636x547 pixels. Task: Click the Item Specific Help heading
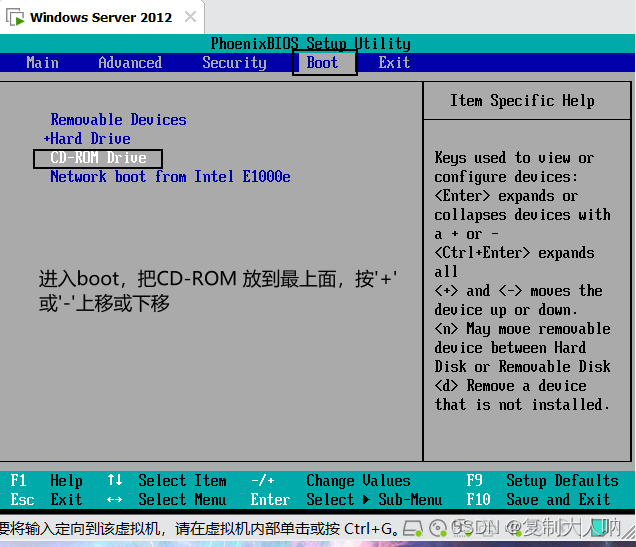point(522,101)
